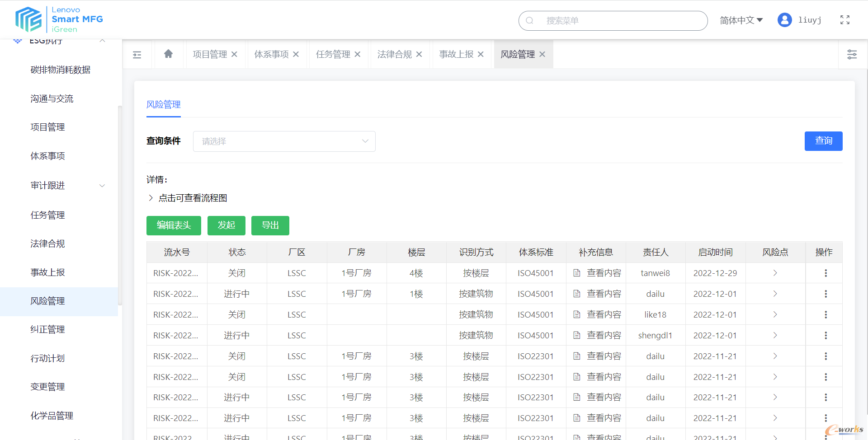Screen dimensions: 868x440
Task: Select the 2022-12-29 date cell
Action: point(715,273)
